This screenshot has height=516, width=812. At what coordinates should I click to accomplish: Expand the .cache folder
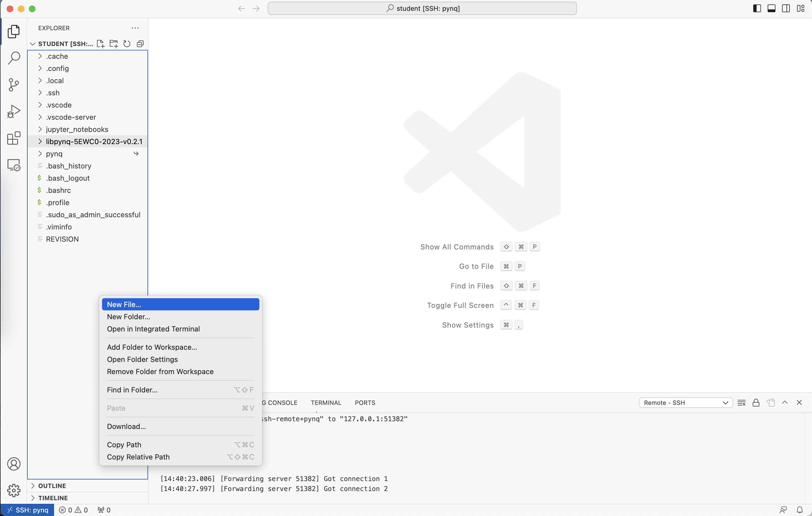click(x=88, y=56)
